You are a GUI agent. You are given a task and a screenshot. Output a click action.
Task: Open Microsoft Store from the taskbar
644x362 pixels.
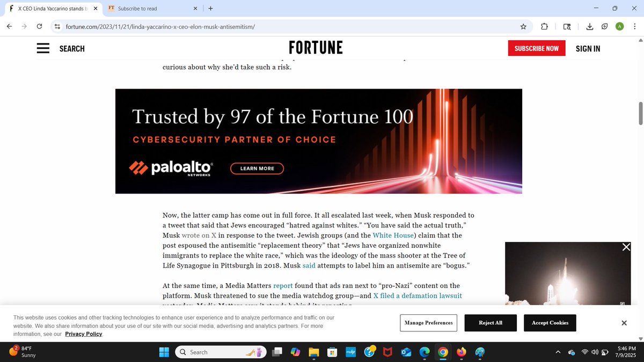click(x=332, y=352)
